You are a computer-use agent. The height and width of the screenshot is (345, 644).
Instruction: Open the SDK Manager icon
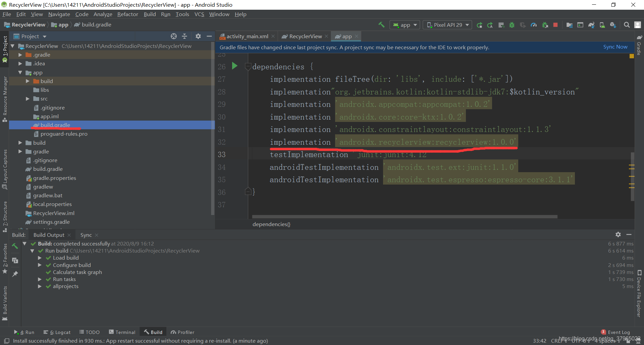tap(613, 25)
